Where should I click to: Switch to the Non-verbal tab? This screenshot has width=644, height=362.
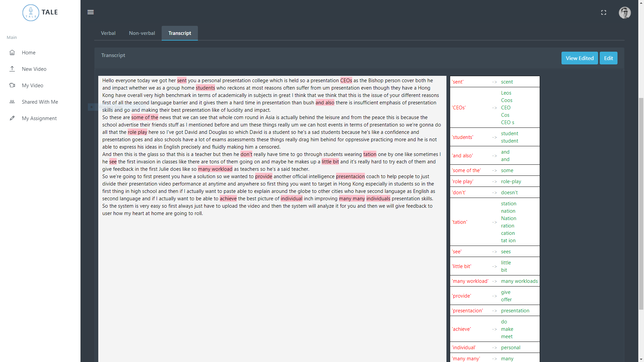(x=142, y=33)
